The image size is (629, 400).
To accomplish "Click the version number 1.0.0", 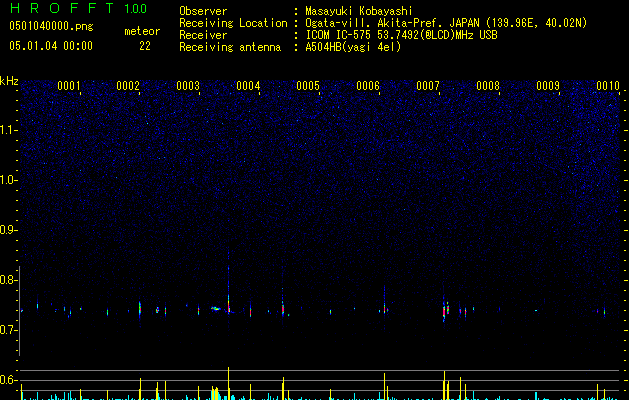I will (136, 9).
